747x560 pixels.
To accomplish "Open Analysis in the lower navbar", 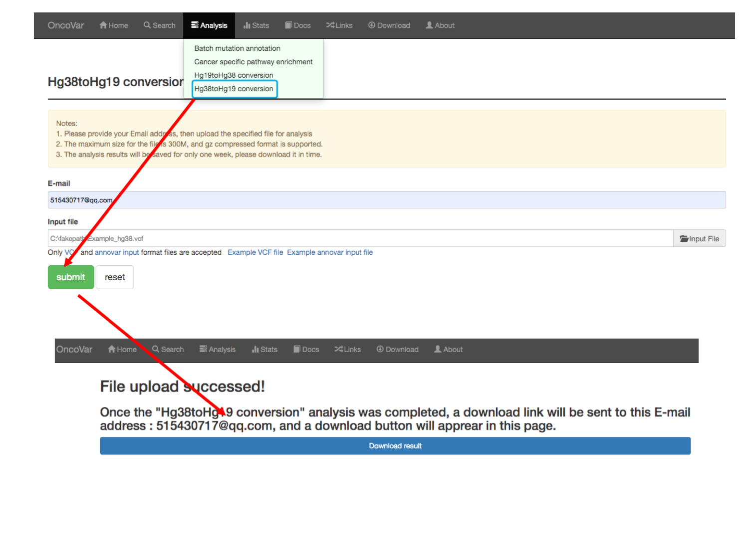I will pos(218,350).
